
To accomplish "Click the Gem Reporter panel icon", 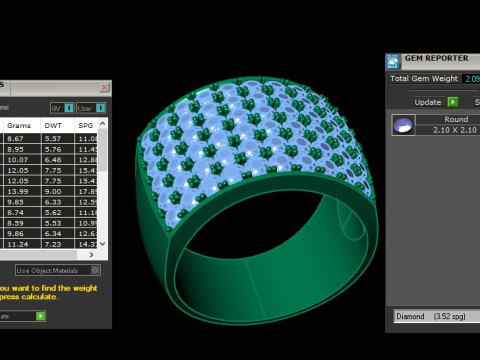I will (393, 61).
